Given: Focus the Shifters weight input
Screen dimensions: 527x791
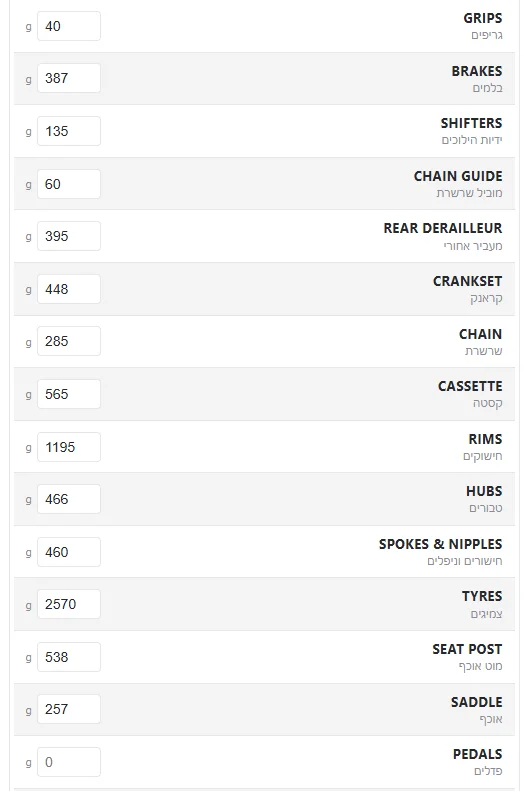Looking at the screenshot, I should [x=69, y=131].
